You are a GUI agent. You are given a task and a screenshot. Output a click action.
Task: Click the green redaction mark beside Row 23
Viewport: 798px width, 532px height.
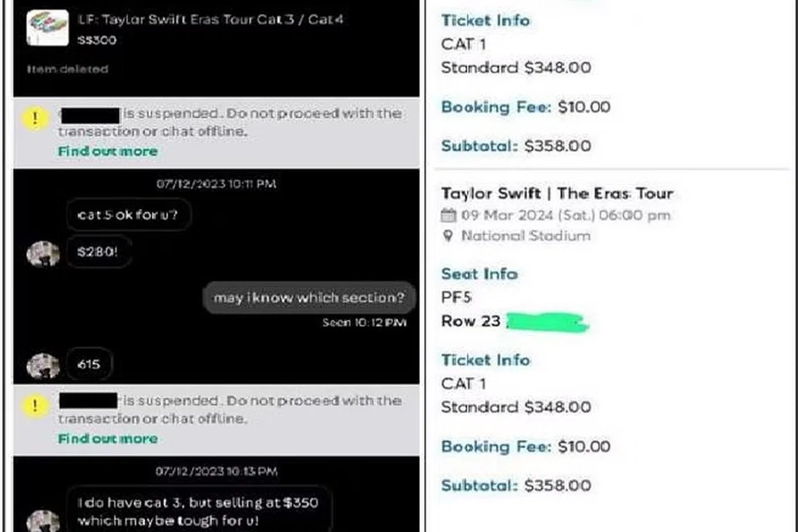pyautogui.click(x=546, y=322)
